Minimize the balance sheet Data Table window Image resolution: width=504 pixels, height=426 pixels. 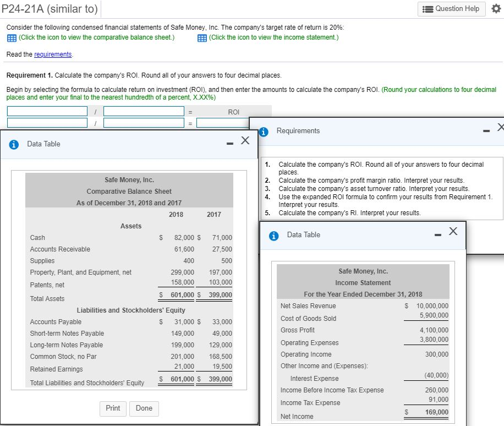pyautogui.click(x=230, y=144)
